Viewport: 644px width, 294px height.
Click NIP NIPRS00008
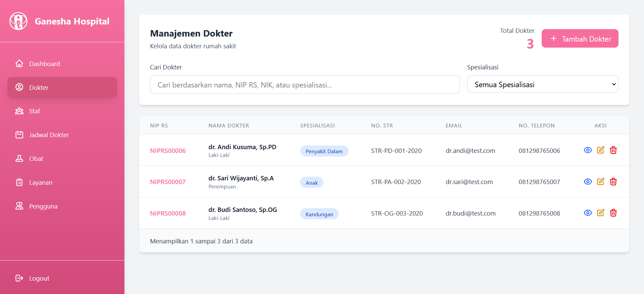[168, 213]
